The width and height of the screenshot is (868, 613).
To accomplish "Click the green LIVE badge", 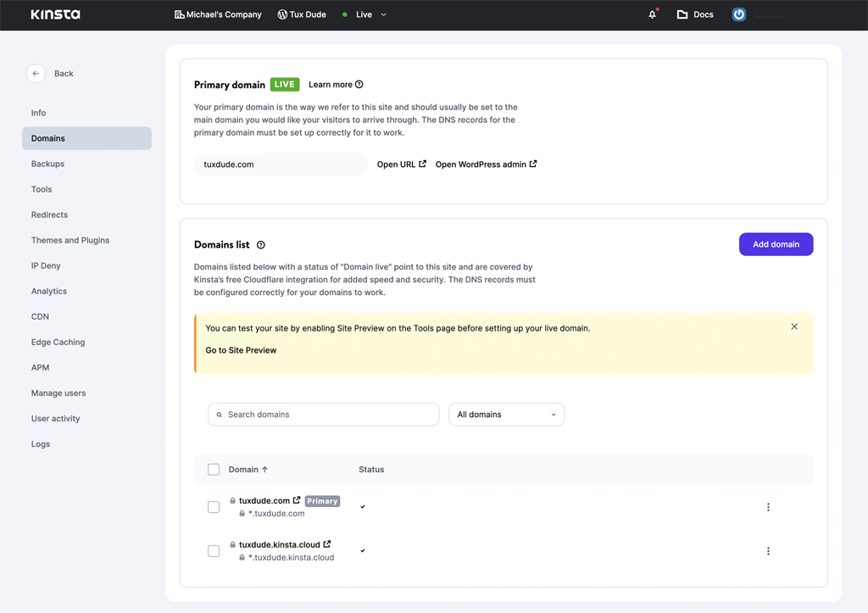I will tap(285, 85).
